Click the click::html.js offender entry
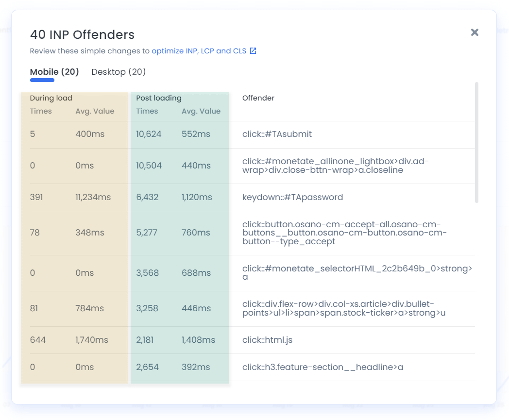The image size is (509, 420). [267, 340]
